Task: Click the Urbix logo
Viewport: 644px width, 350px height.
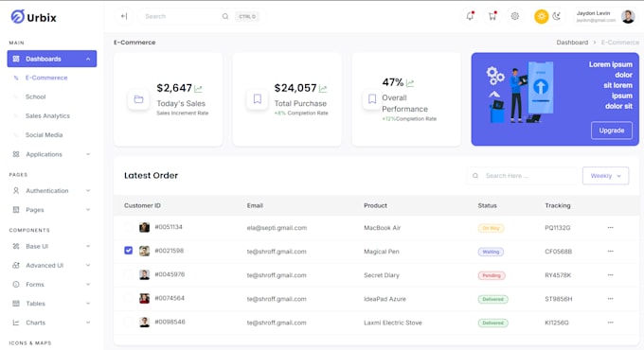Action: pos(34,17)
